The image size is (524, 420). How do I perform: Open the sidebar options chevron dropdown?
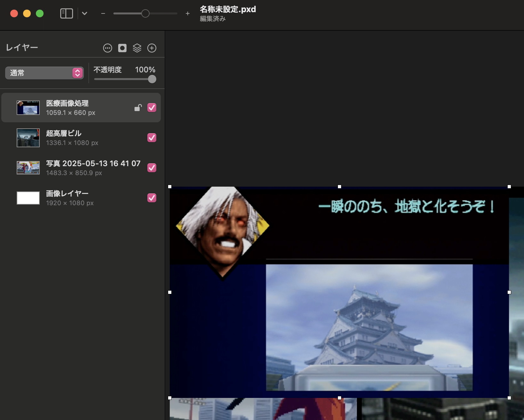(85, 13)
